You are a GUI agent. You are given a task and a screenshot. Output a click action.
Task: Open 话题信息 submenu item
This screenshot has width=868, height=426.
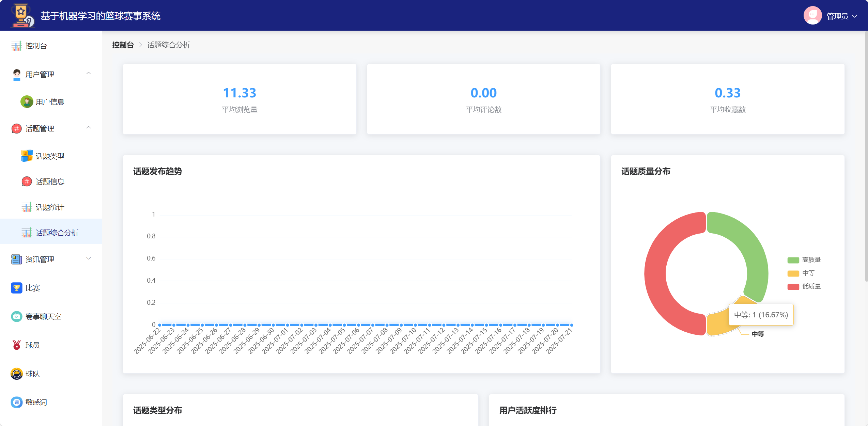coord(51,182)
